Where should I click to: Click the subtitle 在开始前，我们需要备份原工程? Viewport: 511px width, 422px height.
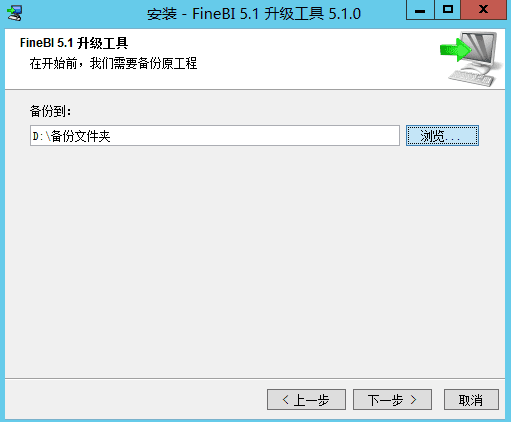[113, 63]
